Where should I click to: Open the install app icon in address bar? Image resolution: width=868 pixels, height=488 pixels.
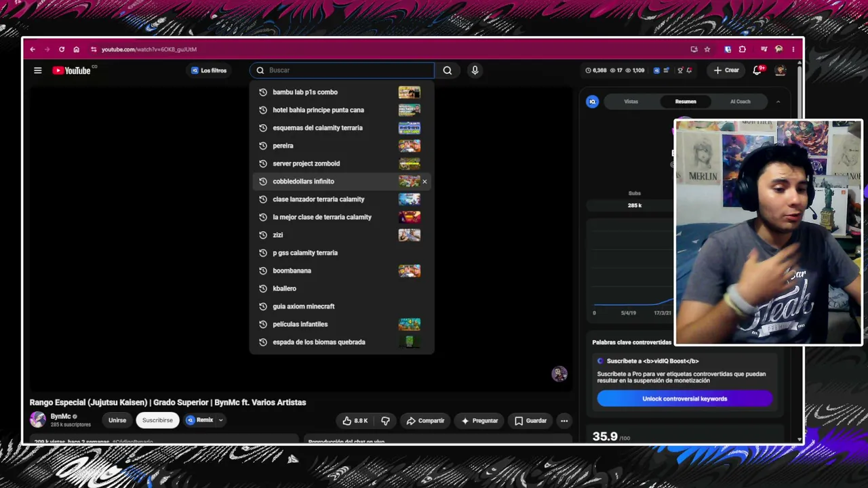pos(694,49)
